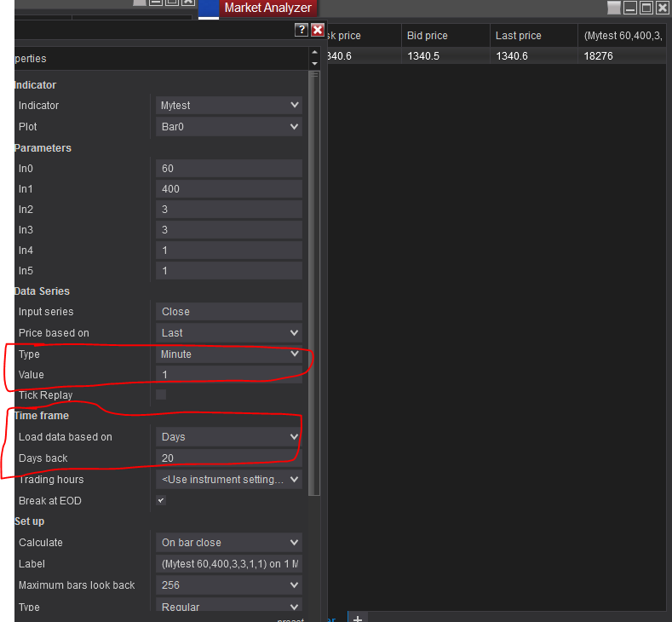
Task: Edit the In2 parameter field
Action: pos(229,210)
